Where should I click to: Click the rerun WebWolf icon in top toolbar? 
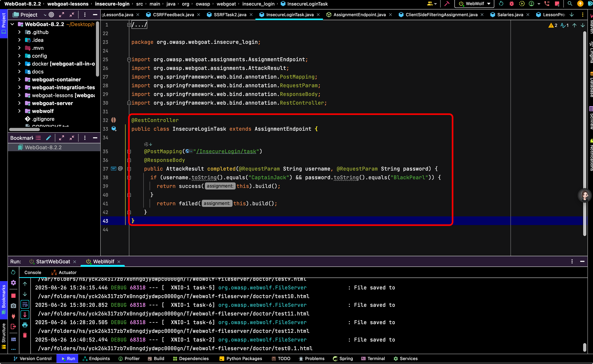pyautogui.click(x=501, y=4)
